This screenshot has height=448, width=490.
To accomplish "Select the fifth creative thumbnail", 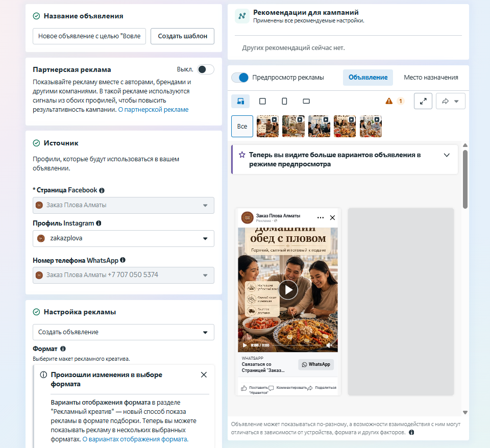I will click(371, 126).
